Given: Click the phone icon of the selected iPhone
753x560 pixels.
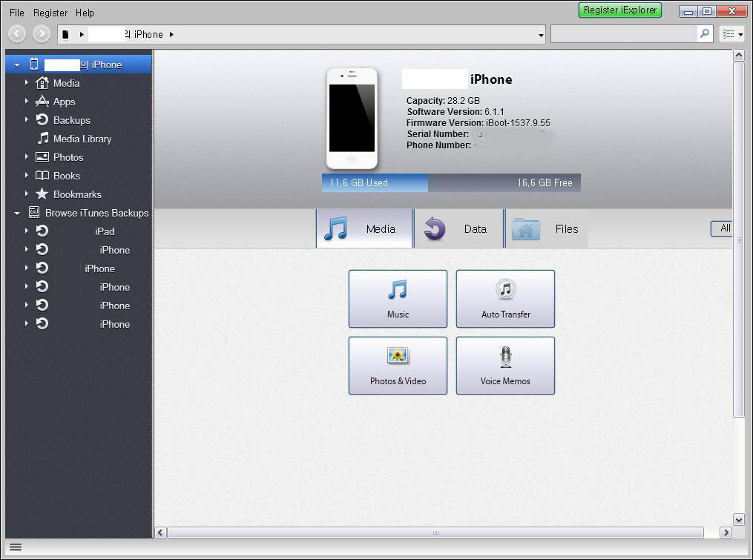Looking at the screenshot, I should click(34, 64).
